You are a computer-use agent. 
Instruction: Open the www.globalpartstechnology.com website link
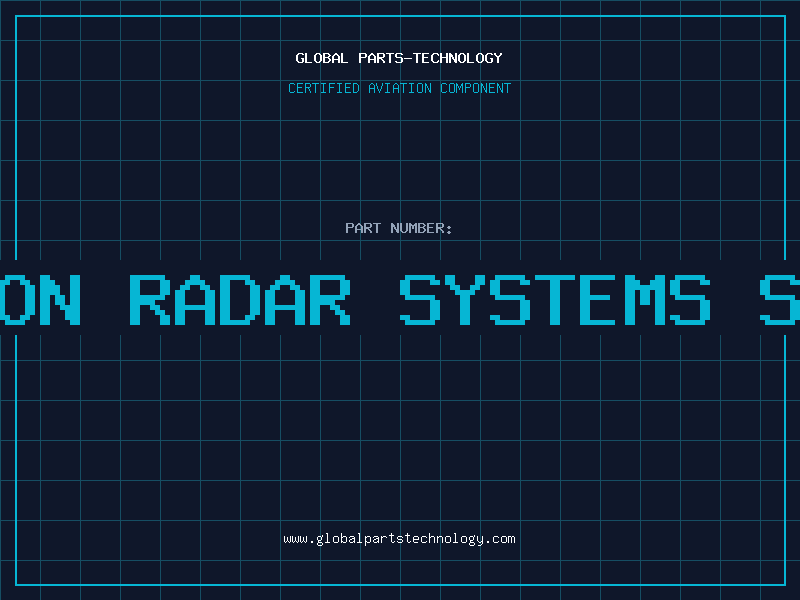coord(399,539)
